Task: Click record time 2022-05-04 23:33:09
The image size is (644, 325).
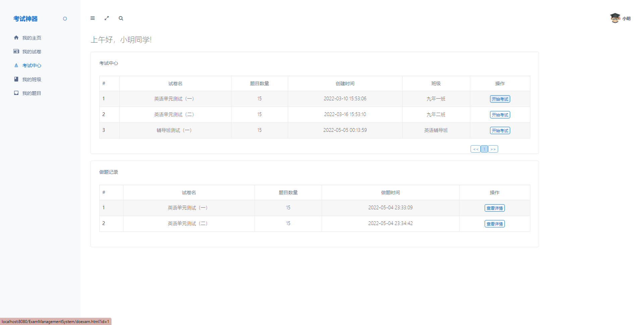Action: click(390, 208)
